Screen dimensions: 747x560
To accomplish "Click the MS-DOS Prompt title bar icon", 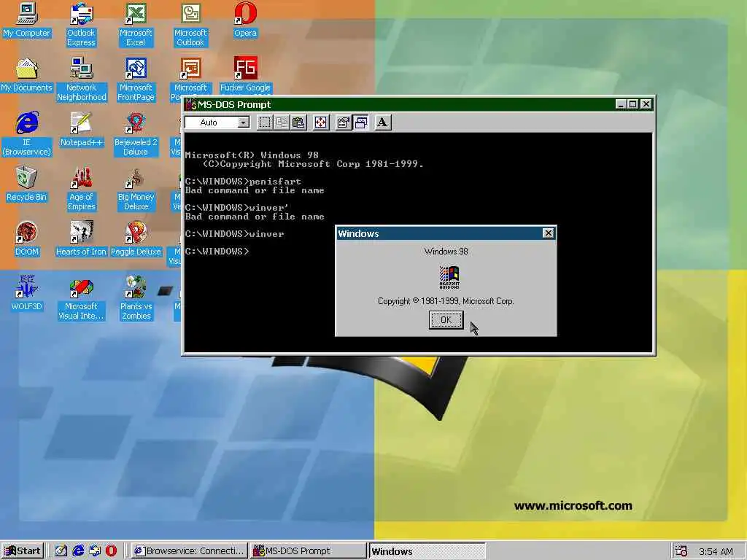I will pos(190,104).
